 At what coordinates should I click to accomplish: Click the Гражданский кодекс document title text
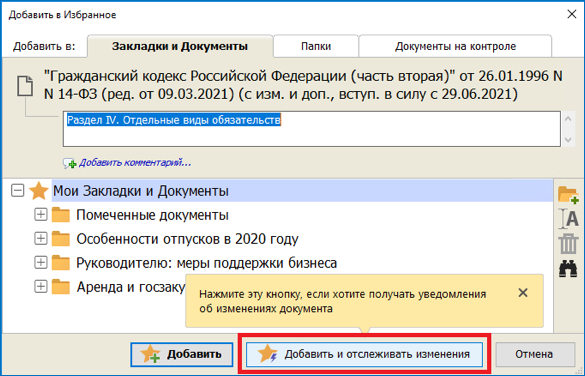click(303, 85)
